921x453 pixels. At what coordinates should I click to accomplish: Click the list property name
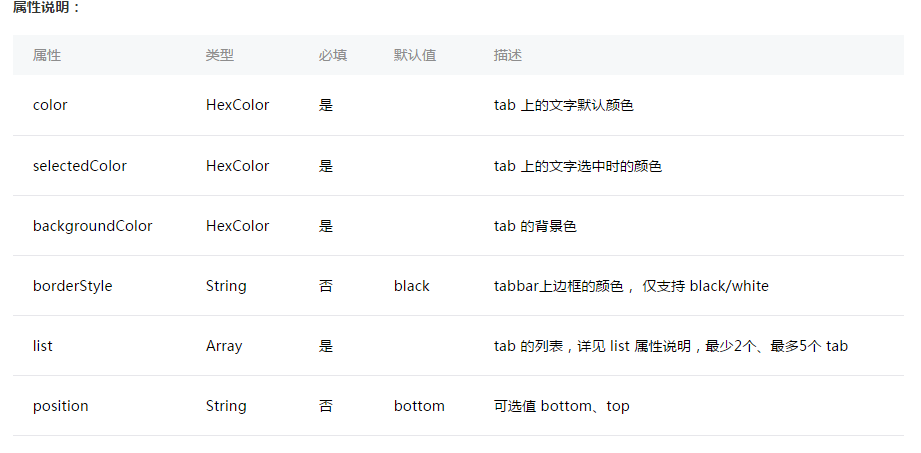coord(42,346)
